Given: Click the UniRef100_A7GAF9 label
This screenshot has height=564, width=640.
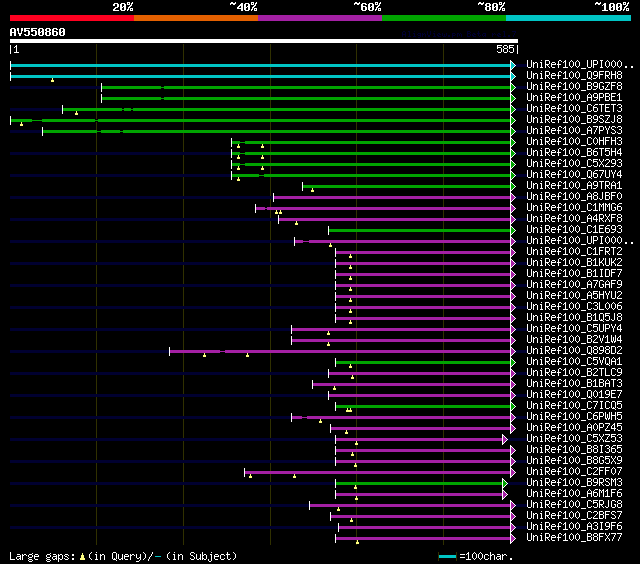Looking at the screenshot, I should coord(574,285).
